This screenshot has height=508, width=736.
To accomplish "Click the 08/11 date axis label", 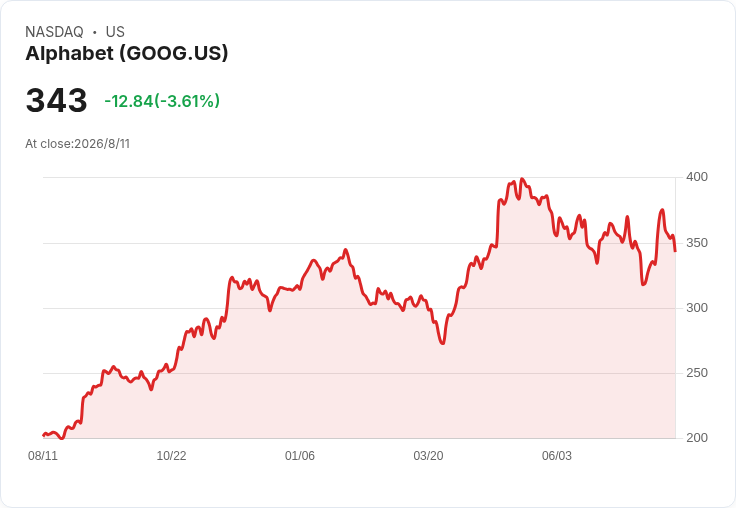I will [43, 455].
